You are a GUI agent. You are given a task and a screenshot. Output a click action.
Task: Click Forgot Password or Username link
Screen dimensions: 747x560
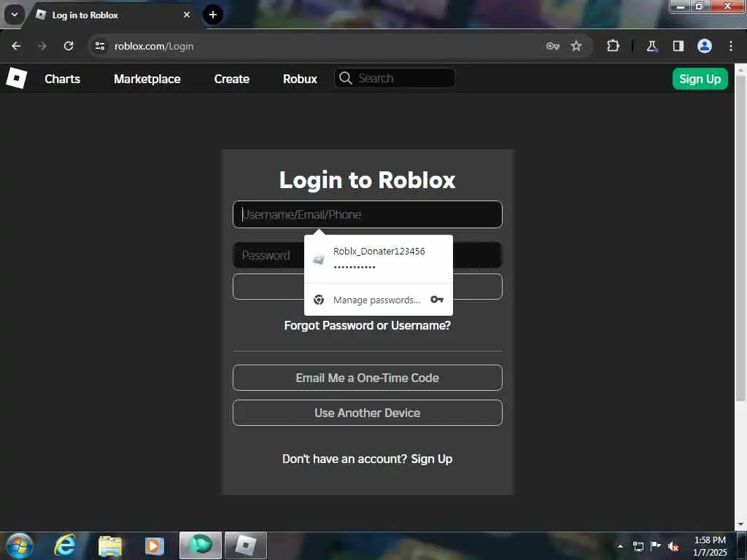tap(368, 325)
